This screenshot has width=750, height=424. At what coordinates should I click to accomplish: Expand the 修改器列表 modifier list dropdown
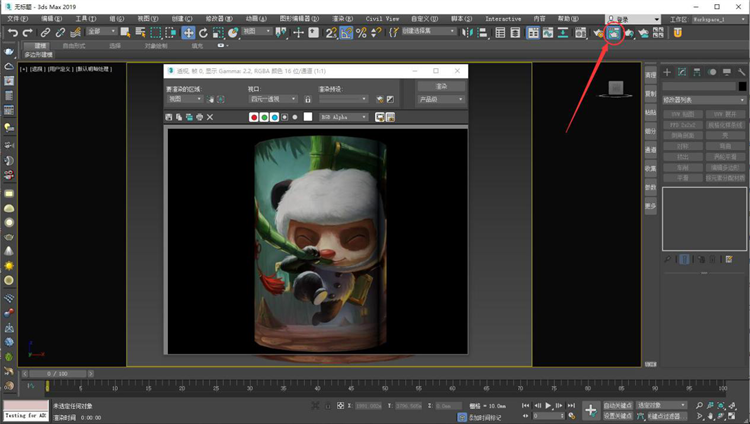point(704,100)
